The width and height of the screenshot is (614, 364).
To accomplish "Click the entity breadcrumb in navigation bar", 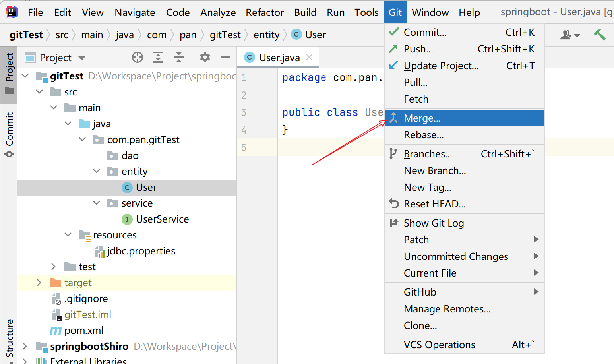I will [266, 35].
